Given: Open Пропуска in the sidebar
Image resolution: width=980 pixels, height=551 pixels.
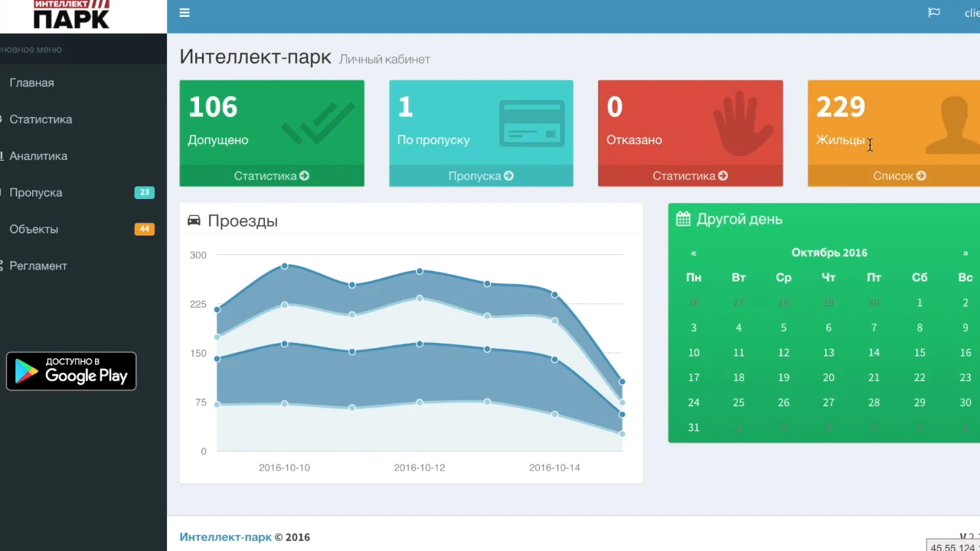Looking at the screenshot, I should click(83, 193).
